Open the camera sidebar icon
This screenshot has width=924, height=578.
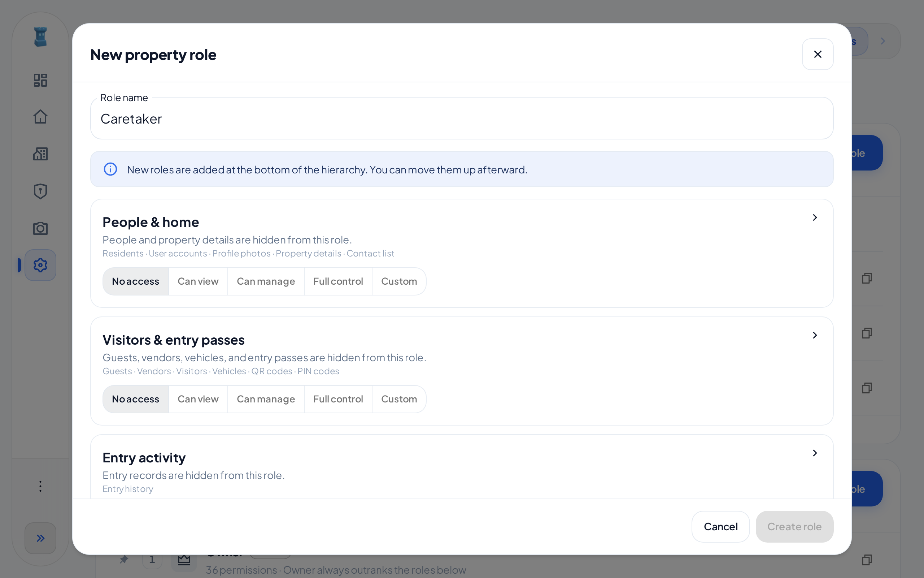click(x=40, y=228)
